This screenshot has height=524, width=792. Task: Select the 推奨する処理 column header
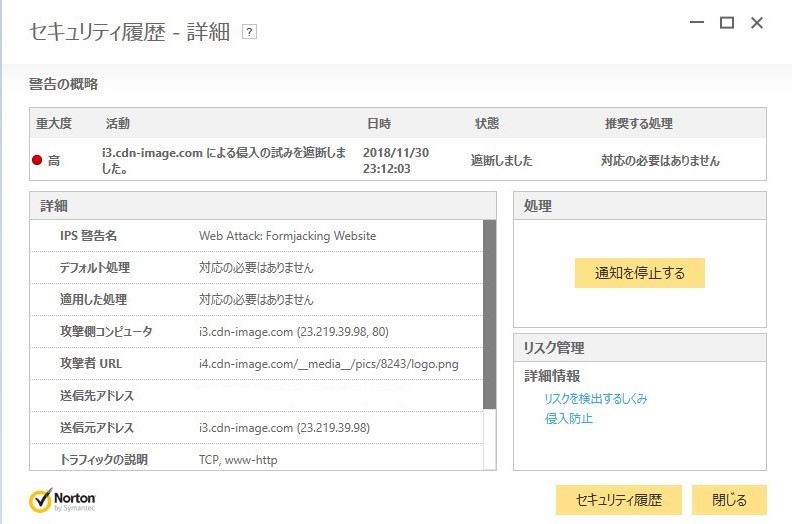click(x=638, y=124)
